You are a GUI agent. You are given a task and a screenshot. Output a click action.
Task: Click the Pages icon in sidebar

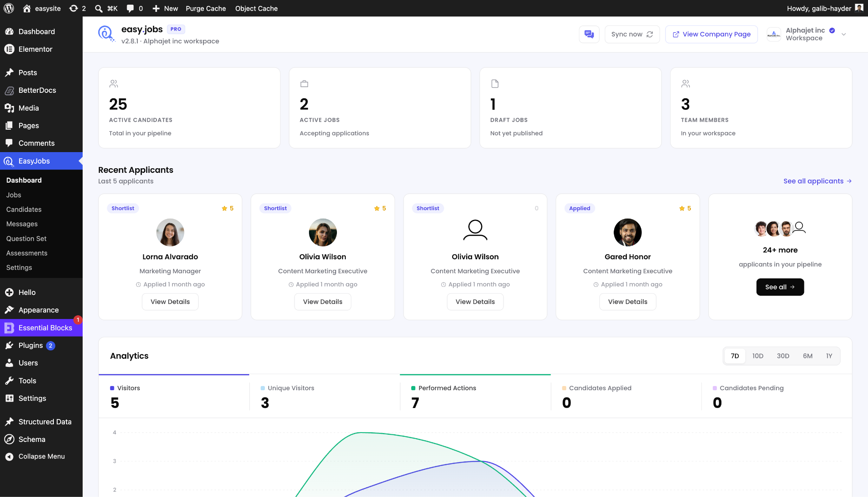(9, 125)
